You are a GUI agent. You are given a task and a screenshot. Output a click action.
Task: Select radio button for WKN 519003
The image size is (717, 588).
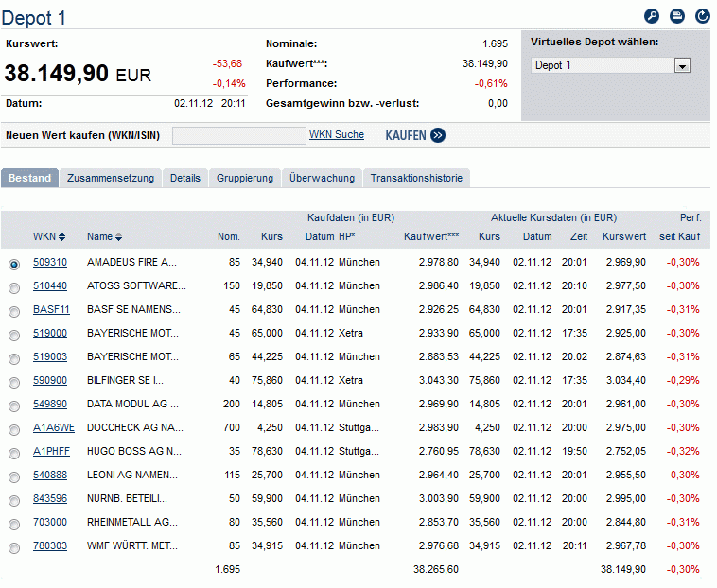click(14, 358)
